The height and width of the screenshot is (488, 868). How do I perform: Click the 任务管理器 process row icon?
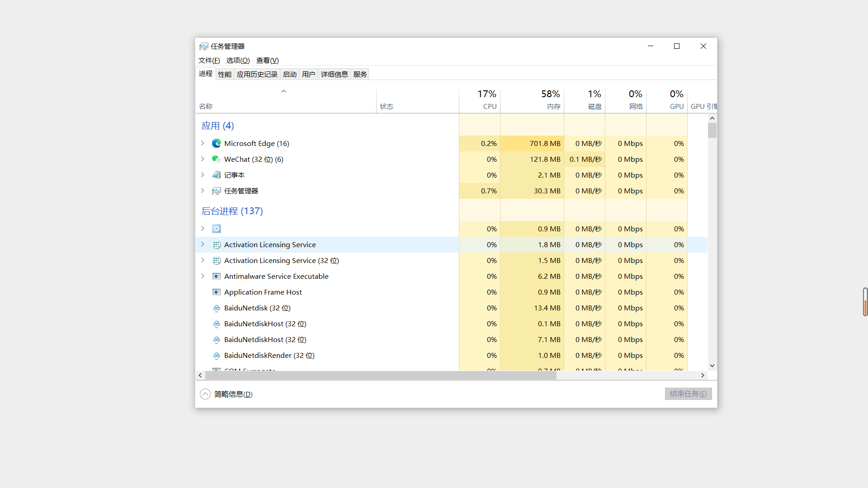[x=217, y=191]
